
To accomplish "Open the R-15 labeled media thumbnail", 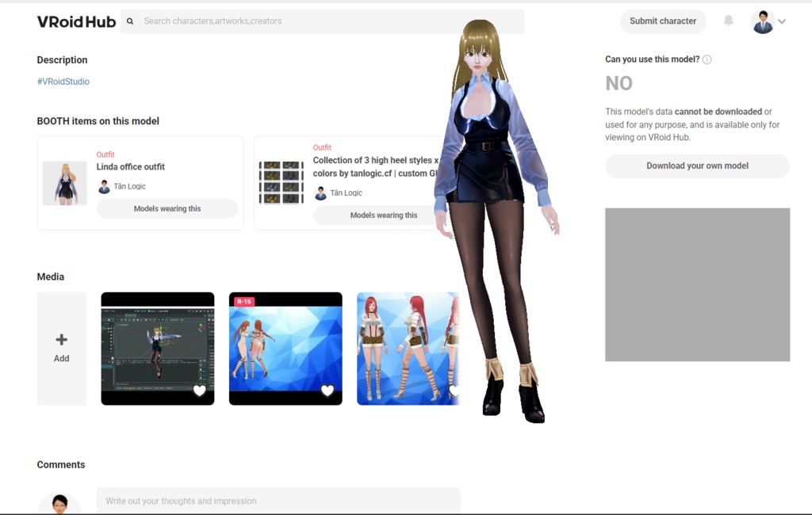I will 285,349.
